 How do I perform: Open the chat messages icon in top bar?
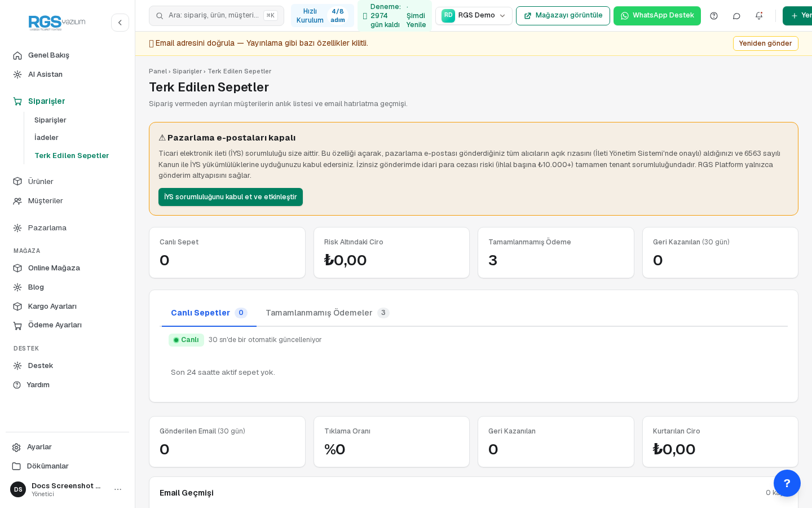(x=736, y=16)
